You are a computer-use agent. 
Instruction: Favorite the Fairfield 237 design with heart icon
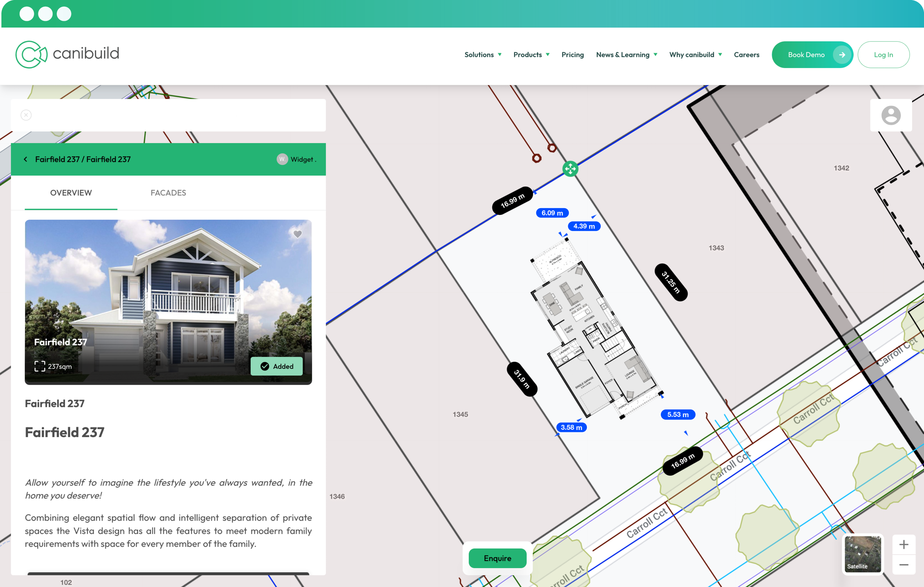click(298, 234)
